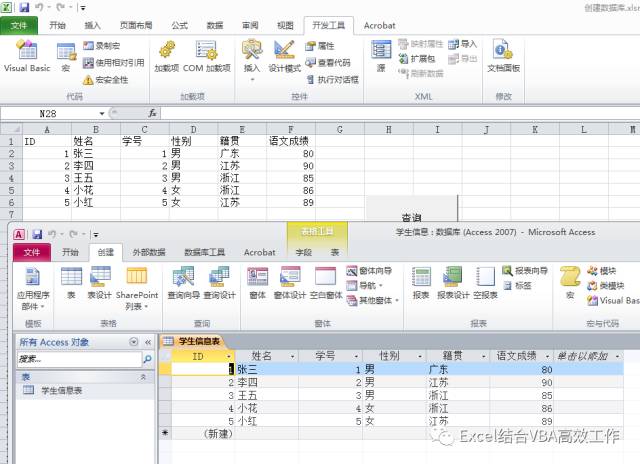Click 窗体设计 form design

290,283
